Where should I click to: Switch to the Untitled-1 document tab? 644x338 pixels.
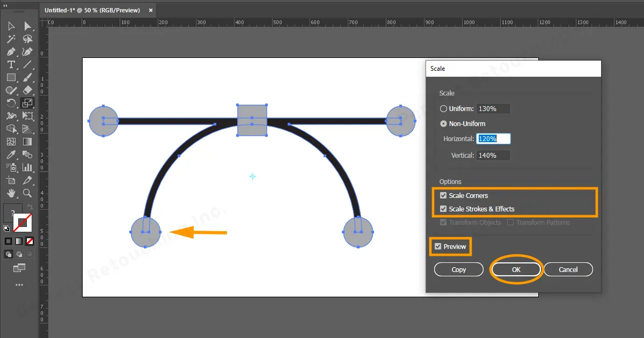(x=92, y=10)
